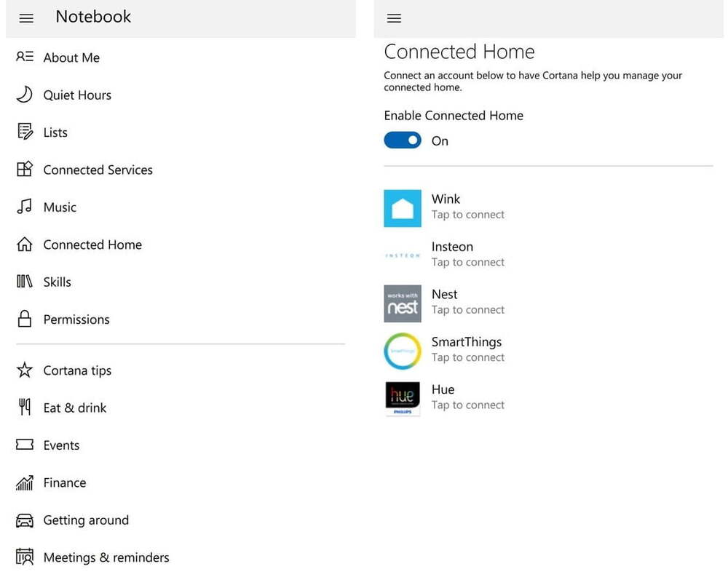The image size is (728, 572).
Task: Click the Wink app logo
Action: click(x=403, y=208)
